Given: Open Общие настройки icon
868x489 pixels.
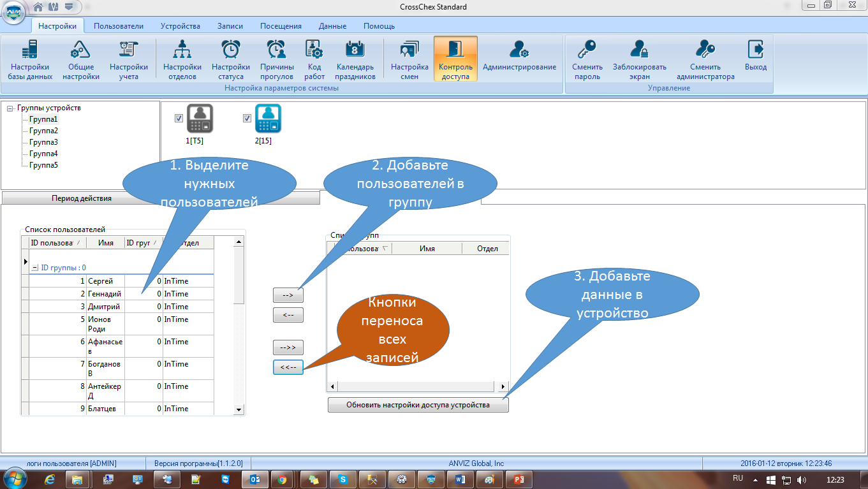Looking at the screenshot, I should tap(80, 50).
